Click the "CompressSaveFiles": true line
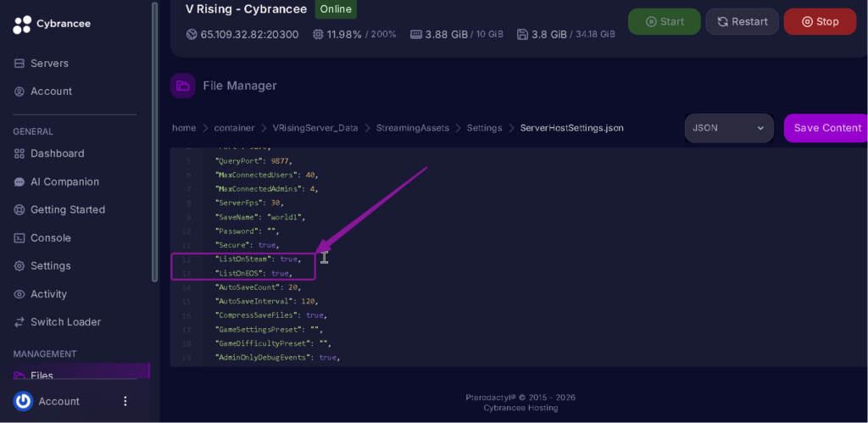 tap(271, 315)
